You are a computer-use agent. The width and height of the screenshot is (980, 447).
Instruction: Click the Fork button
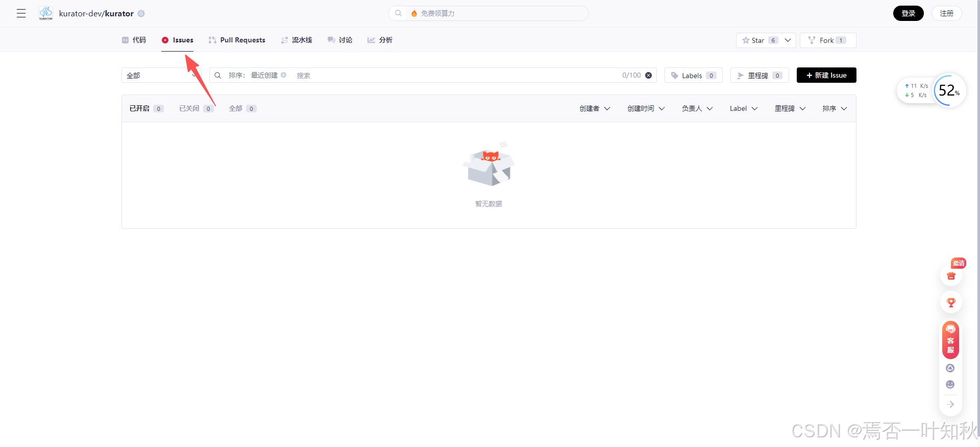click(x=828, y=40)
